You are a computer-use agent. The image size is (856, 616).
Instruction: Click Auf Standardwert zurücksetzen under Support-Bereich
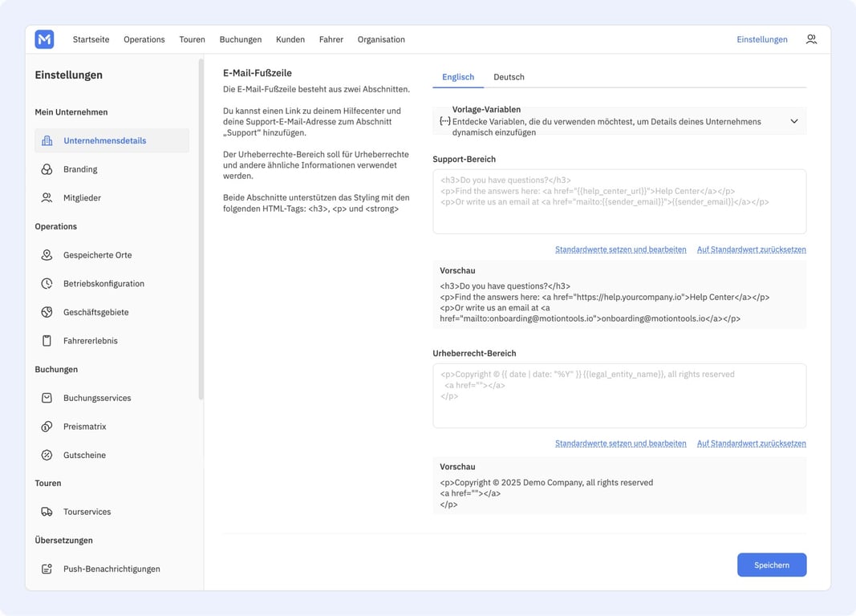(751, 249)
